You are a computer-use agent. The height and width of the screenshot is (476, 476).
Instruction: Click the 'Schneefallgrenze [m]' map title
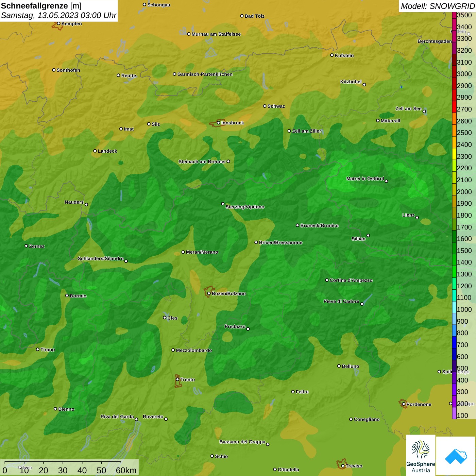41,6
